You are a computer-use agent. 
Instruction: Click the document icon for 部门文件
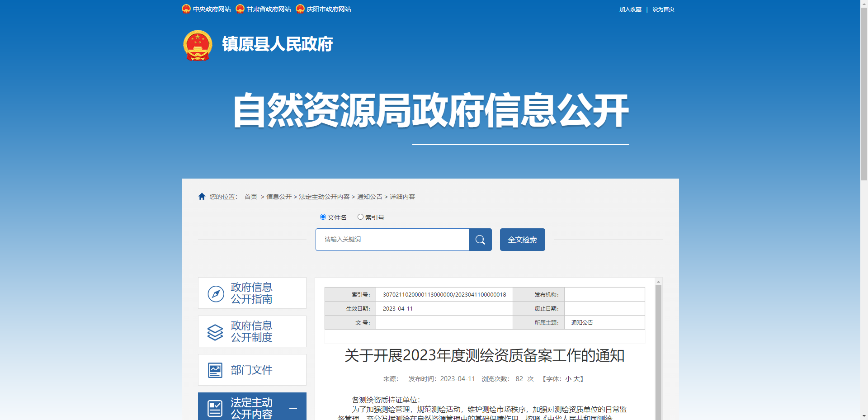[214, 369]
